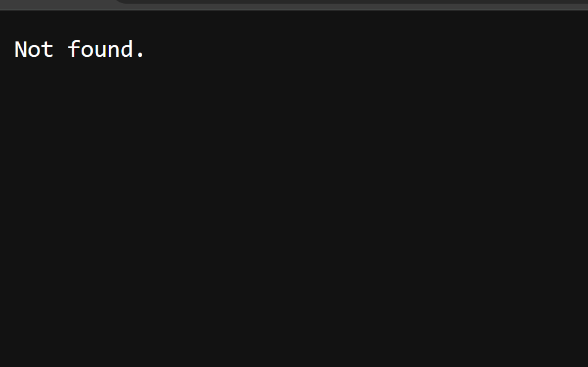Image resolution: width=588 pixels, height=367 pixels.
Task: Click the period after "found"
Action: 140,55
